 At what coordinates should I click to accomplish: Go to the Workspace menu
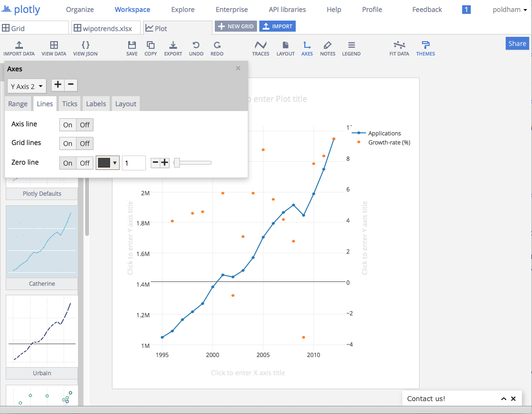coord(133,10)
